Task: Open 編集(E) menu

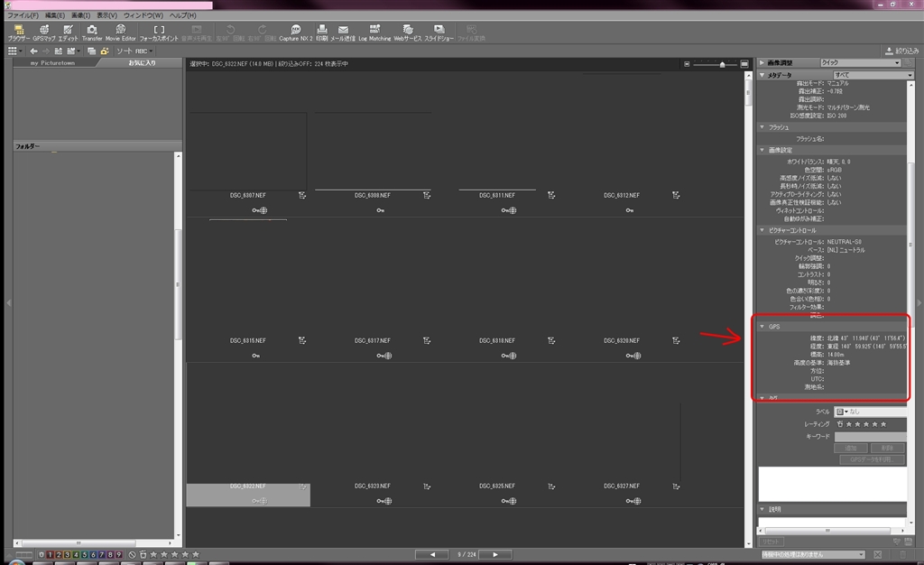Action: point(55,15)
